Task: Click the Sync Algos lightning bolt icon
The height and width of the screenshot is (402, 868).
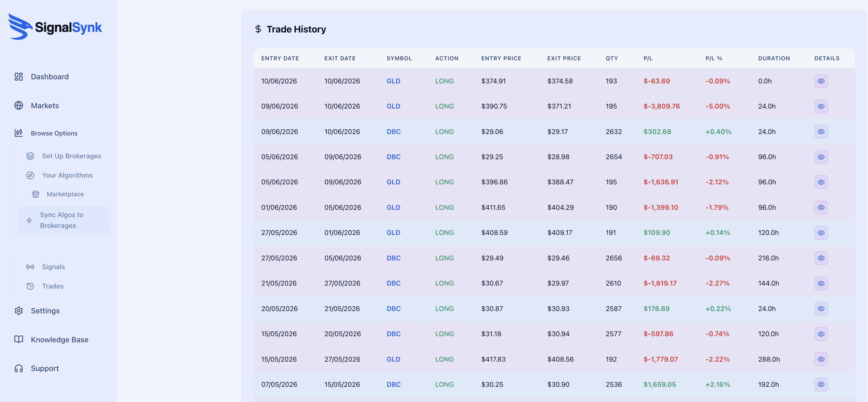Action: pyautogui.click(x=29, y=220)
